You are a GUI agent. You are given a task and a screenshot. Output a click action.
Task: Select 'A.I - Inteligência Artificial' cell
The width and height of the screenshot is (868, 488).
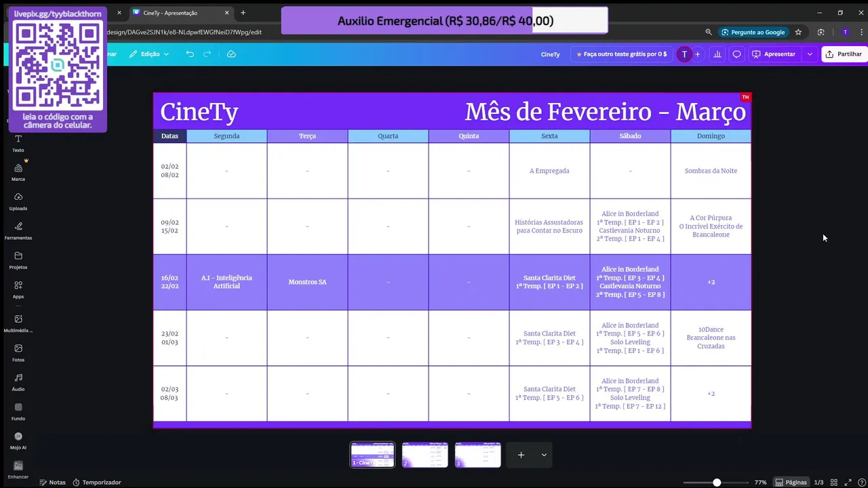point(226,282)
